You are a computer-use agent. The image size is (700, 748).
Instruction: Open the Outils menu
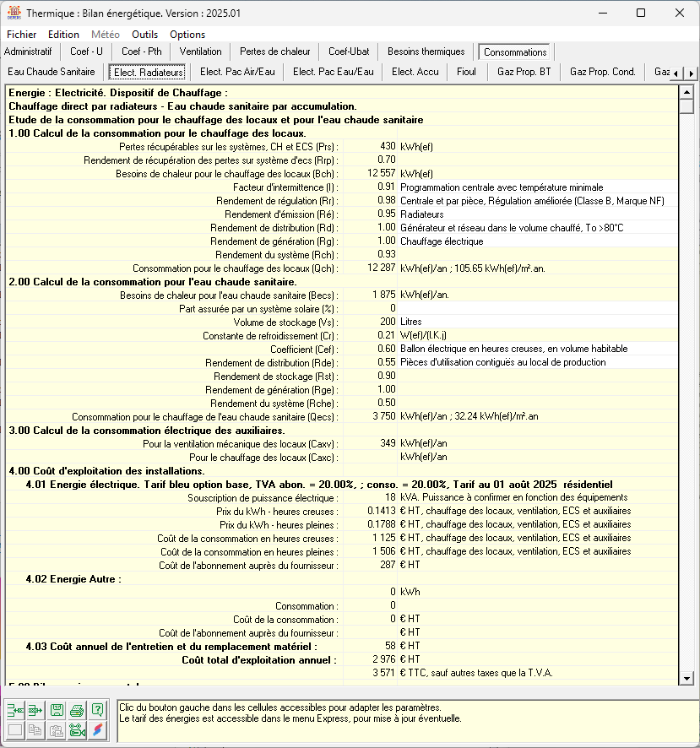pyautogui.click(x=145, y=35)
